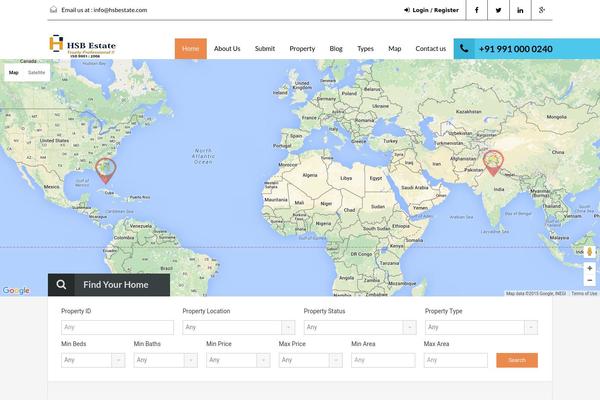
Task: Open the Google Plus social link
Action: (542, 10)
